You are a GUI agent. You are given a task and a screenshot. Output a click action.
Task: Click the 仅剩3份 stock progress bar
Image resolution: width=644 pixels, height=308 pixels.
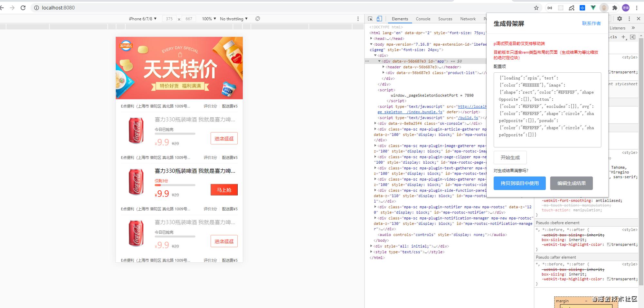click(x=175, y=185)
